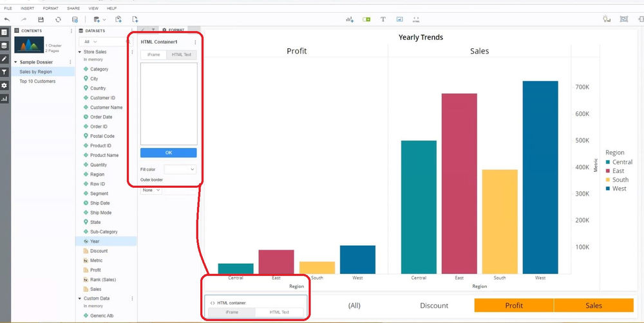
Task: Open the SHARE menu
Action: click(73, 8)
